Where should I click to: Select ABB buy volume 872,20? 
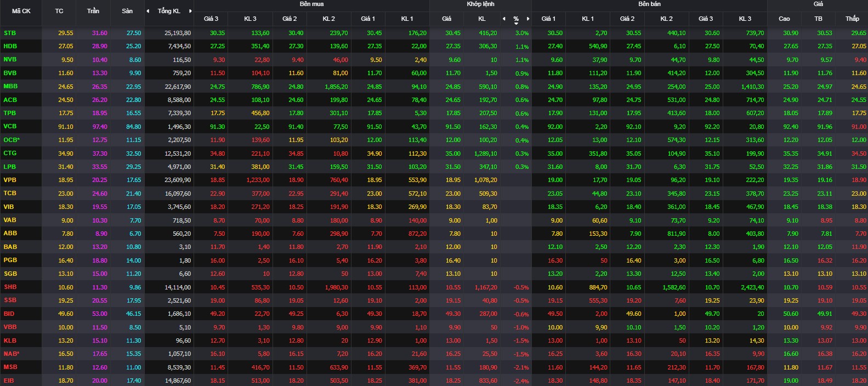point(418,234)
